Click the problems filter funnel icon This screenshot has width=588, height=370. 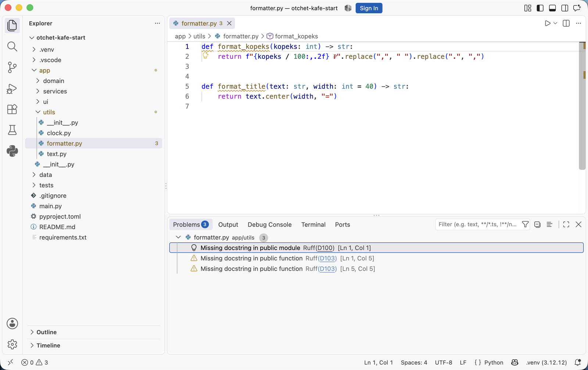525,224
